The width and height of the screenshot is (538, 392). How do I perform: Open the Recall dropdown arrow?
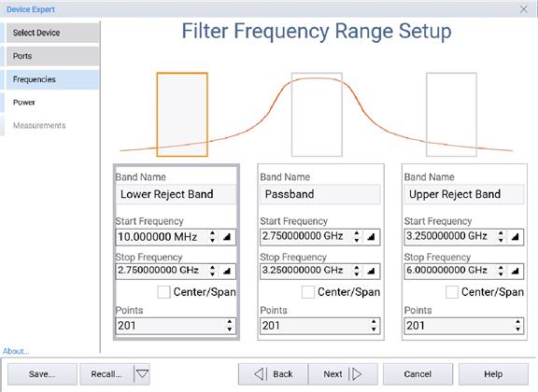tap(142, 374)
